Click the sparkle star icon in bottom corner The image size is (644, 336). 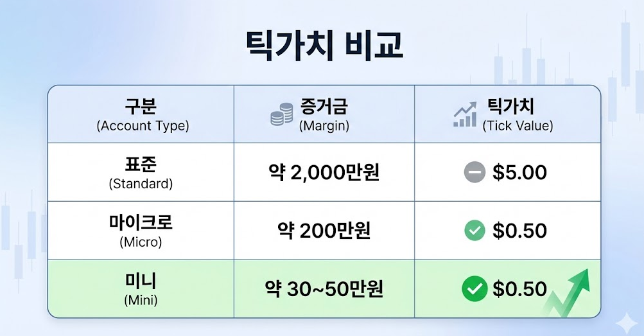(623, 320)
